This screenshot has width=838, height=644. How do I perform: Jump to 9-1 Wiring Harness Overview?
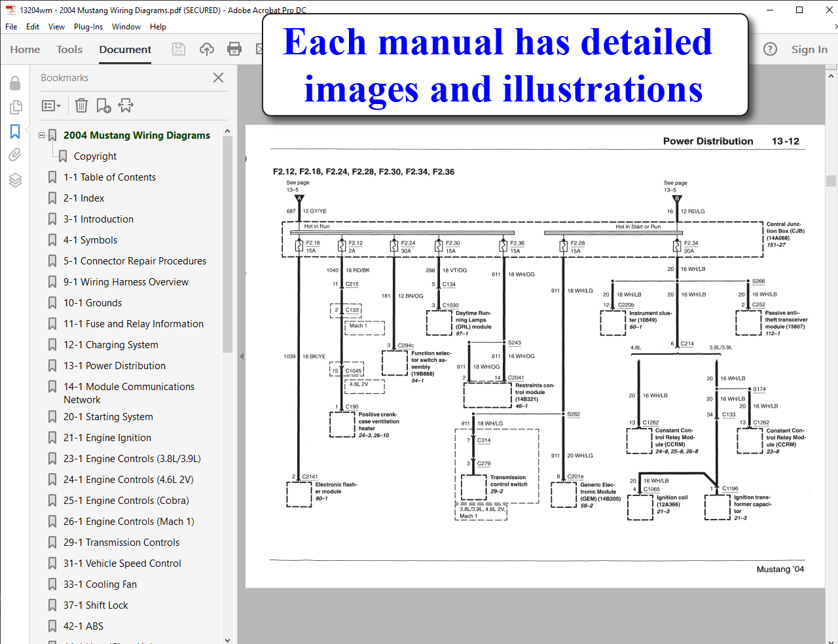click(126, 282)
